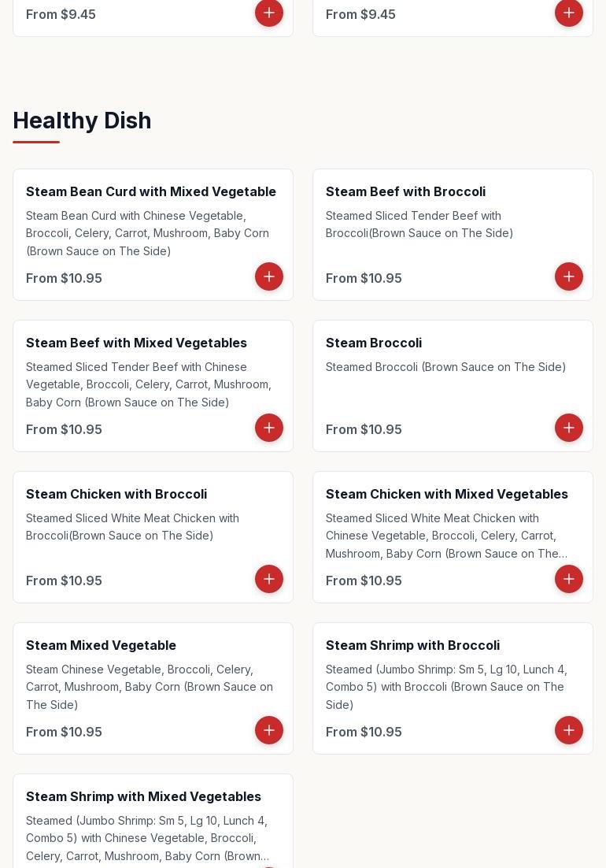This screenshot has height=868, width=606.
Task: Open Steam Beef with Broccoli item title
Action: 405,191
